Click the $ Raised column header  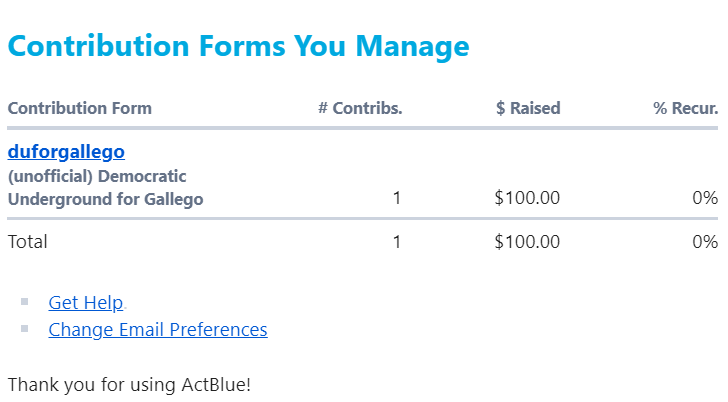528,108
